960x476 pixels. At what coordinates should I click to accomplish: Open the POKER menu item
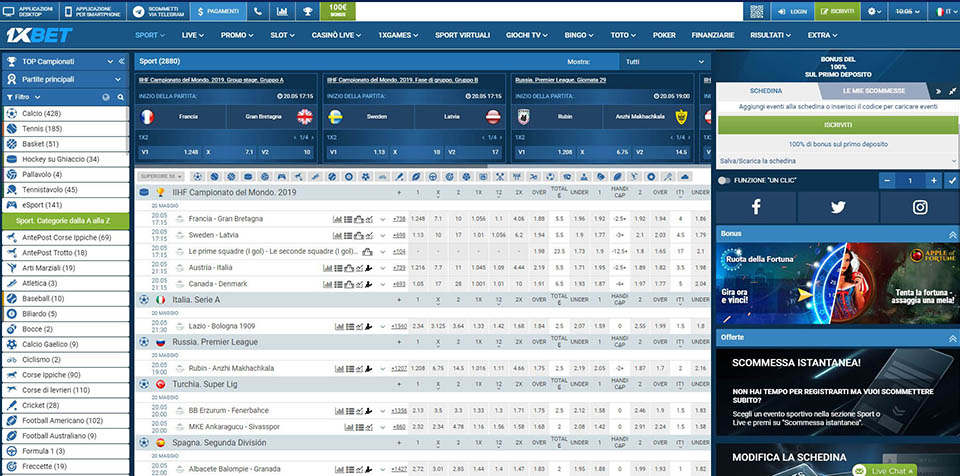(664, 36)
